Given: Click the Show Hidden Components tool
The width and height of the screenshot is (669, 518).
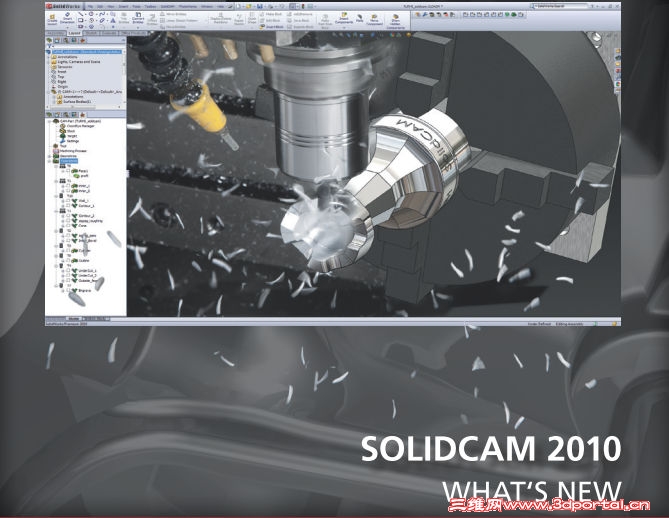Looking at the screenshot, I should click(x=396, y=22).
